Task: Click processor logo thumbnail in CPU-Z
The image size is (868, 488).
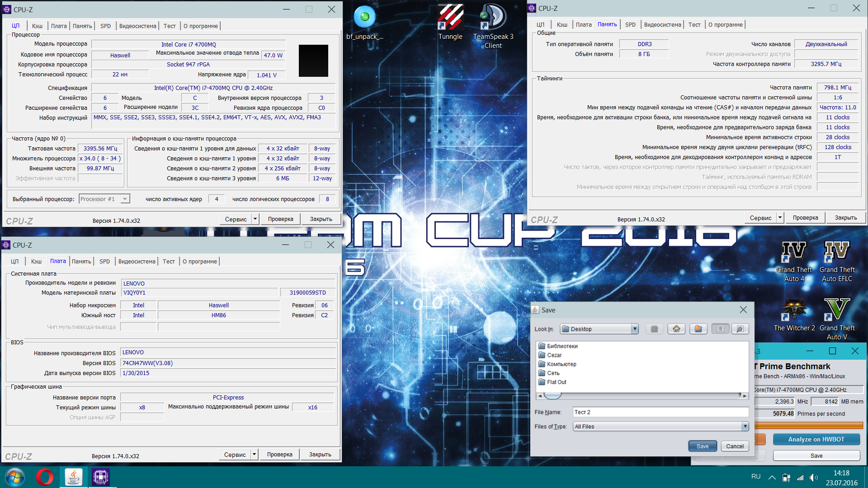Action: [x=313, y=61]
